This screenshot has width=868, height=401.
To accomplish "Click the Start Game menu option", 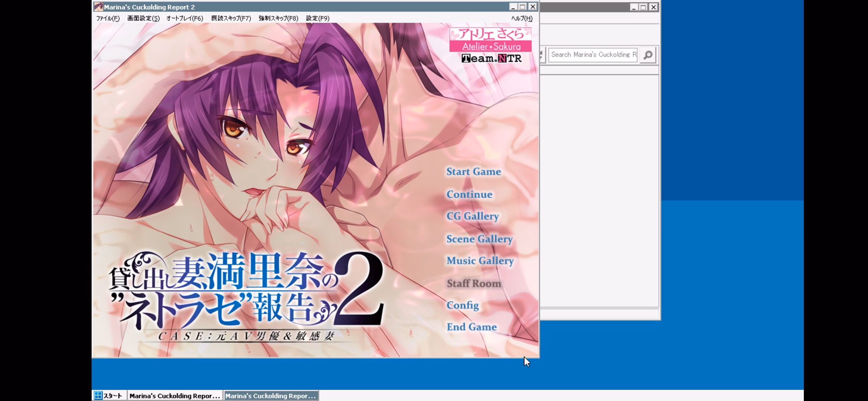I will tap(473, 172).
